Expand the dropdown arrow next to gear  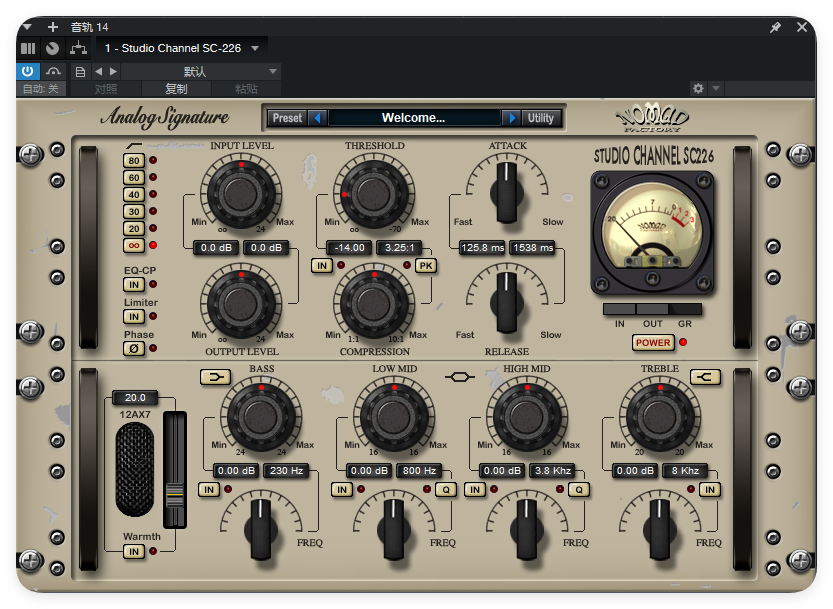click(716, 88)
